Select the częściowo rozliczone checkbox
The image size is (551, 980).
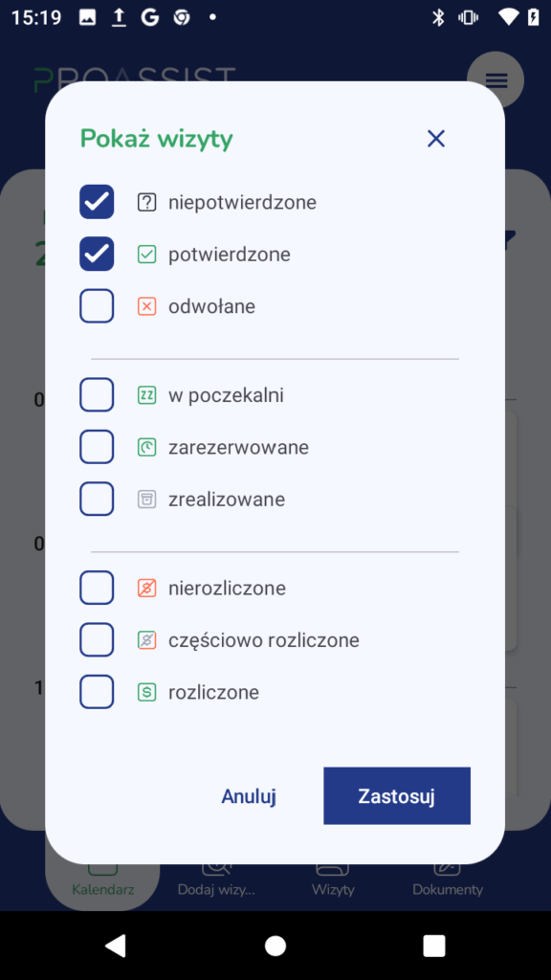pos(97,639)
